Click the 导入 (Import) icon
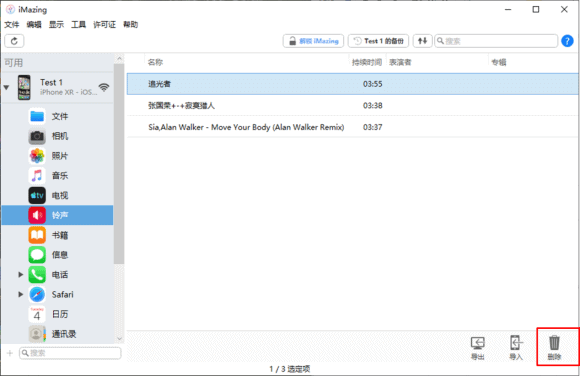 tap(516, 347)
